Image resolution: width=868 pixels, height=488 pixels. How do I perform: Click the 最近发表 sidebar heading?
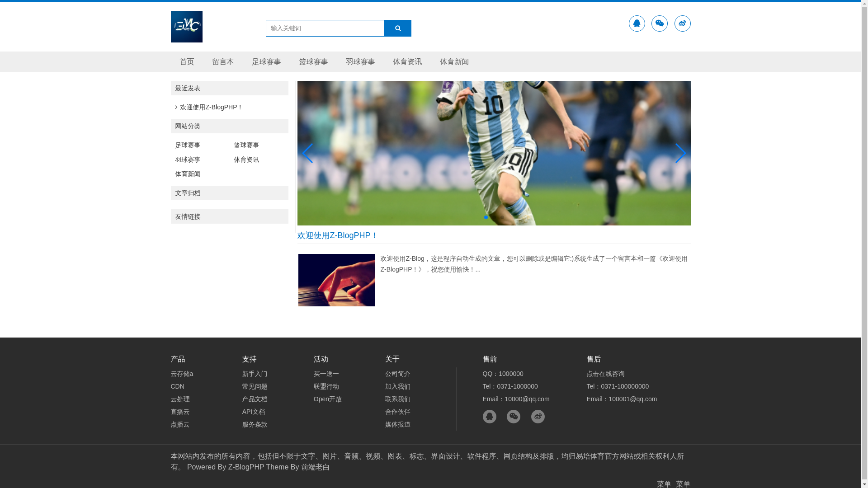pos(229,88)
